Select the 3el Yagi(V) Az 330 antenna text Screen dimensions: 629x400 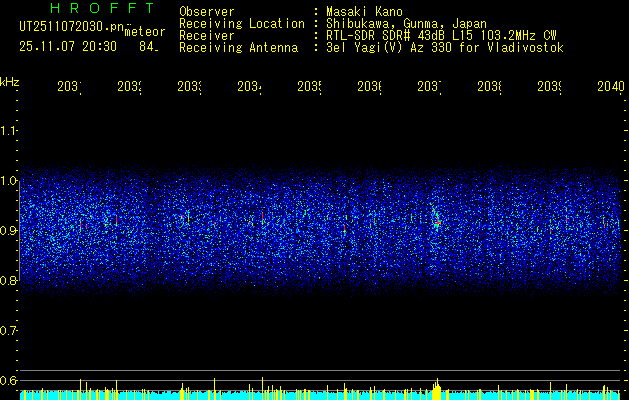445,48
